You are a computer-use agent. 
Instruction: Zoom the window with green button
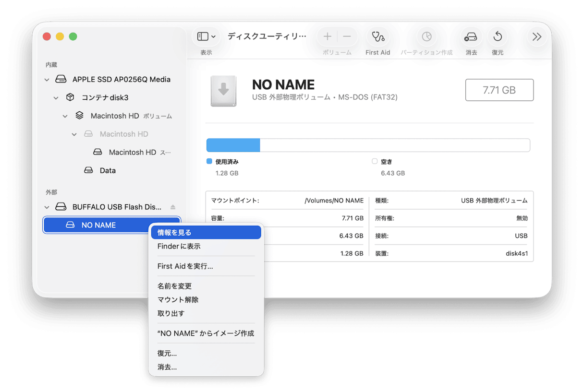point(73,36)
